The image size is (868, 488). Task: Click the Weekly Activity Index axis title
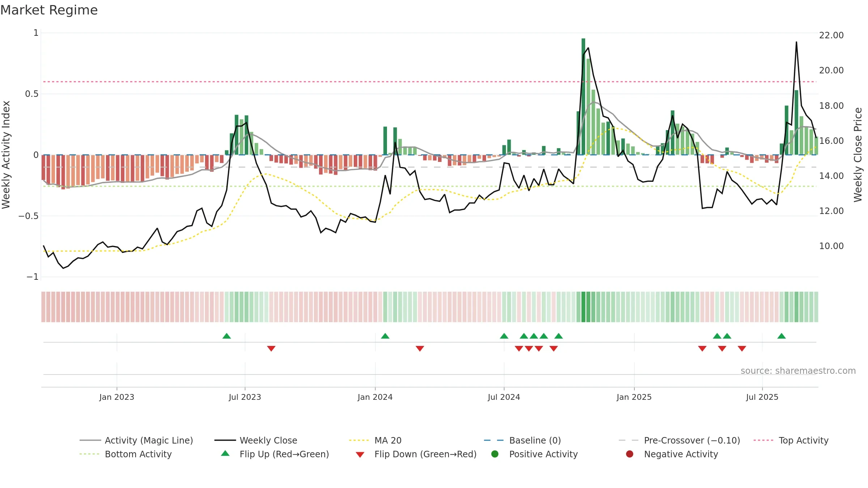coord(6,155)
